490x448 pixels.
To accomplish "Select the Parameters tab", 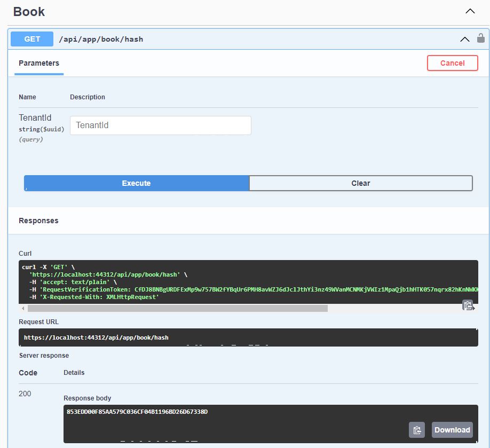I will 39,63.
